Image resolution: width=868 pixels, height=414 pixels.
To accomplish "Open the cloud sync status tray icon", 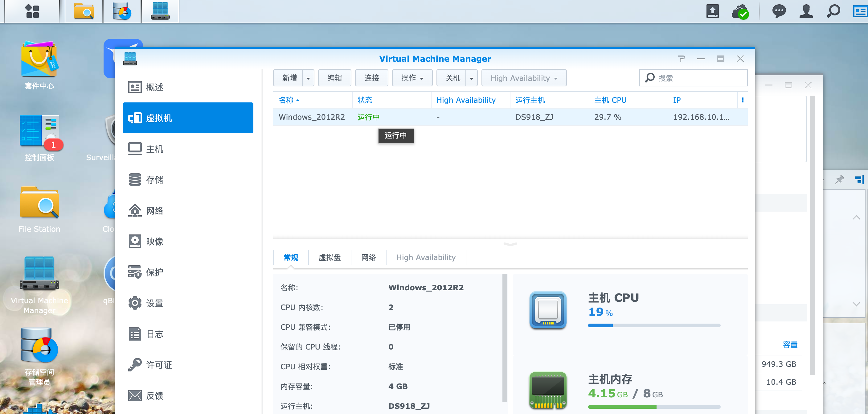I will click(x=740, y=12).
